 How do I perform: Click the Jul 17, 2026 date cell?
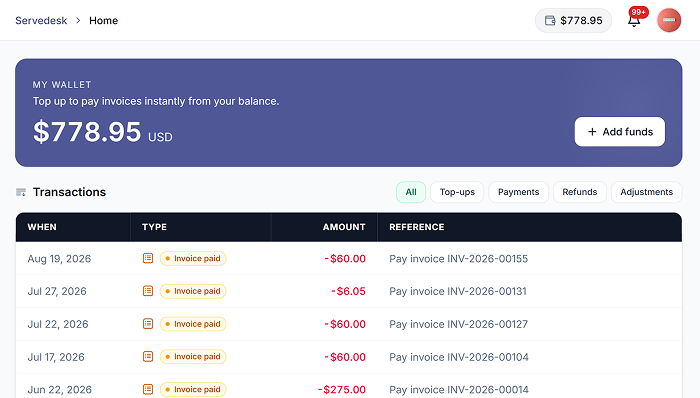pos(56,357)
